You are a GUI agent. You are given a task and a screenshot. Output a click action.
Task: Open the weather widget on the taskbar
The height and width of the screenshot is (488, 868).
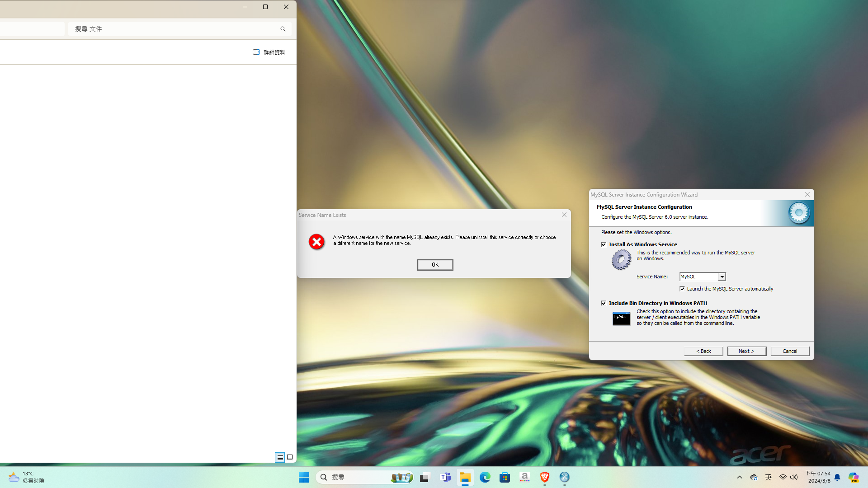click(x=26, y=477)
